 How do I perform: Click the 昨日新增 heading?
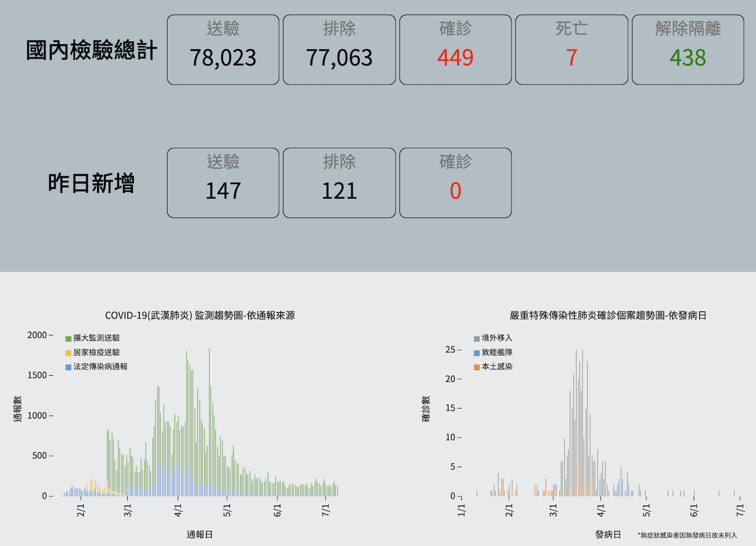91,183
